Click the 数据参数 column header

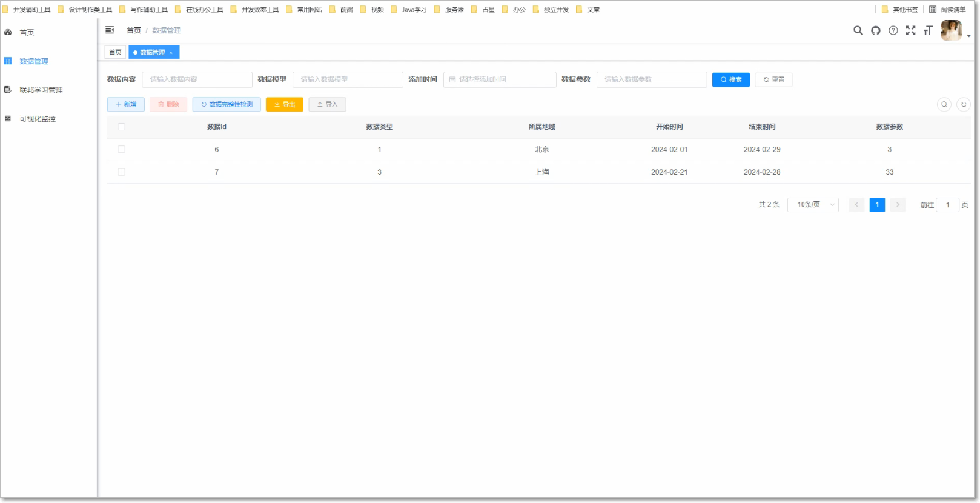pyautogui.click(x=889, y=127)
